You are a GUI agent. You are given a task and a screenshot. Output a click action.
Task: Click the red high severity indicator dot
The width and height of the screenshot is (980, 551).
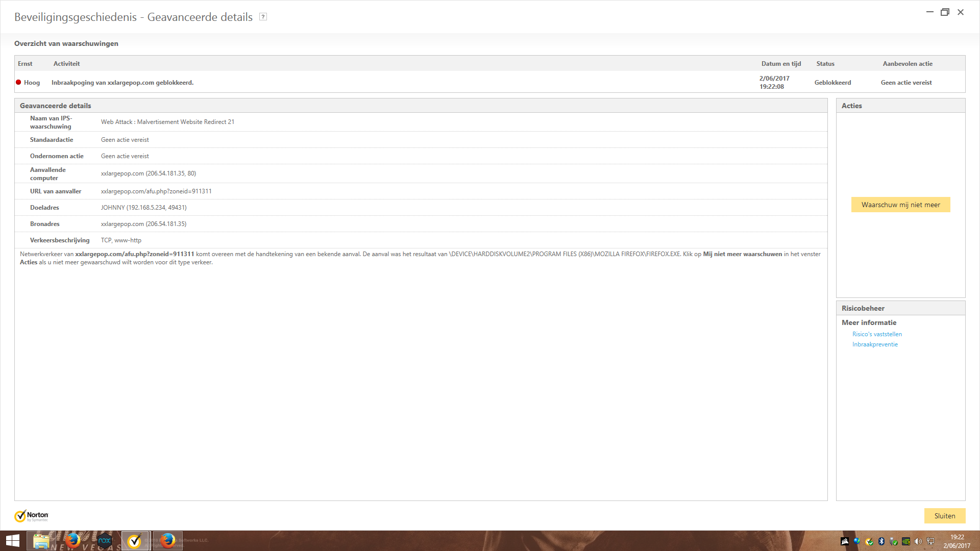18,82
